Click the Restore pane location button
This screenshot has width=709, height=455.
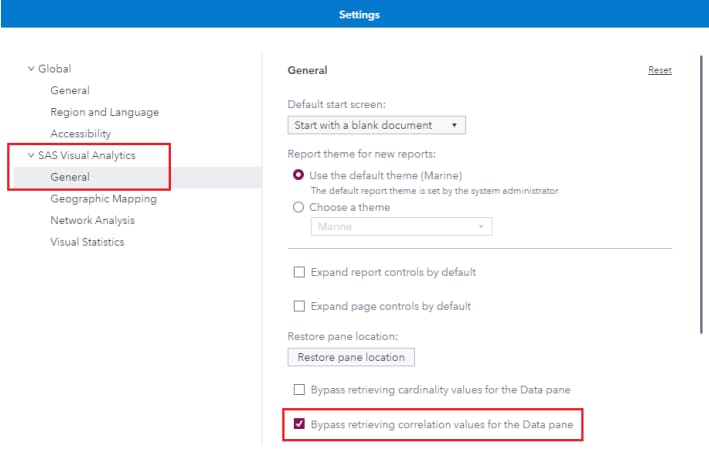tap(351, 357)
